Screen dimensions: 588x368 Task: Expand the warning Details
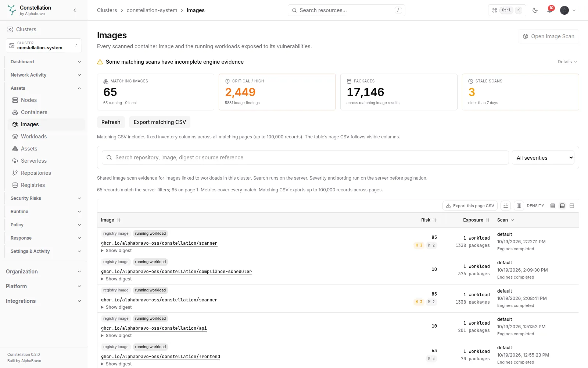tap(567, 62)
